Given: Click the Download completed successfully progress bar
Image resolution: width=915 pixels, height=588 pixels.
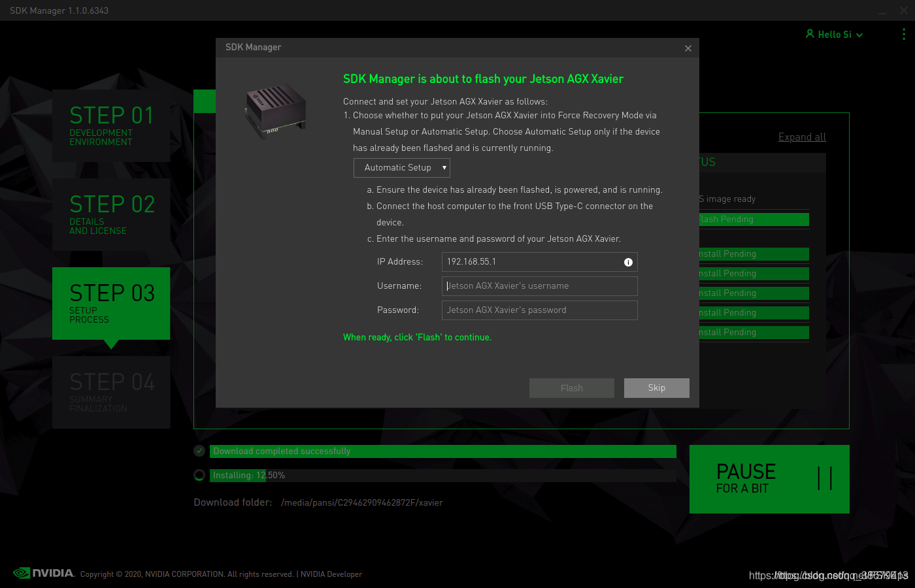Looking at the screenshot, I should (443, 451).
